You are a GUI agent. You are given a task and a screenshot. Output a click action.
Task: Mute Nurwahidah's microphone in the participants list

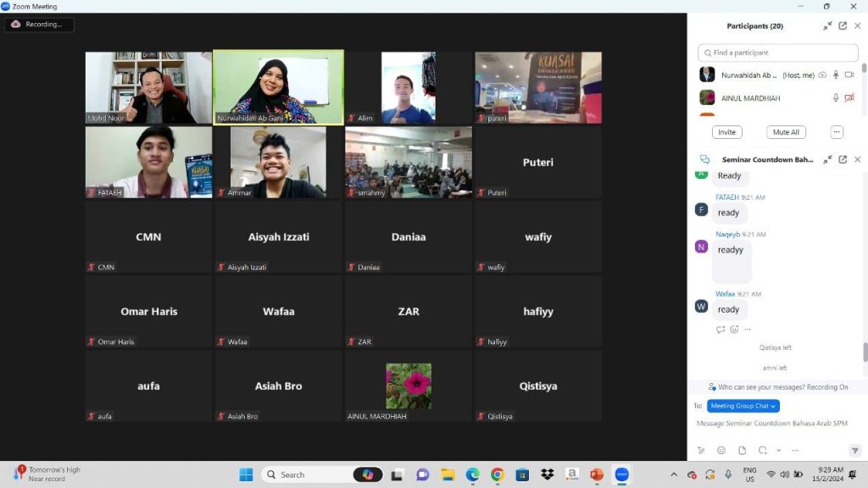836,75
